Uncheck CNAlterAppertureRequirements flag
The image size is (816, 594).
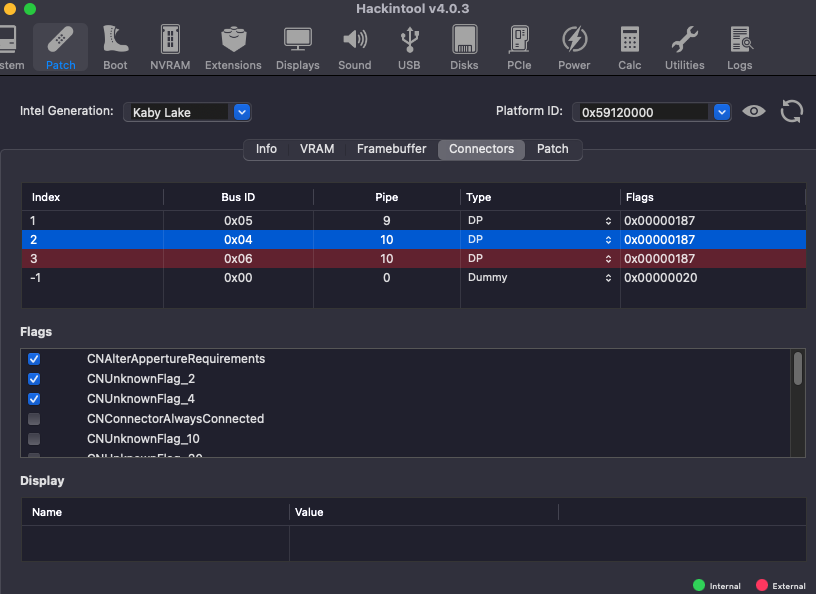[34, 359]
